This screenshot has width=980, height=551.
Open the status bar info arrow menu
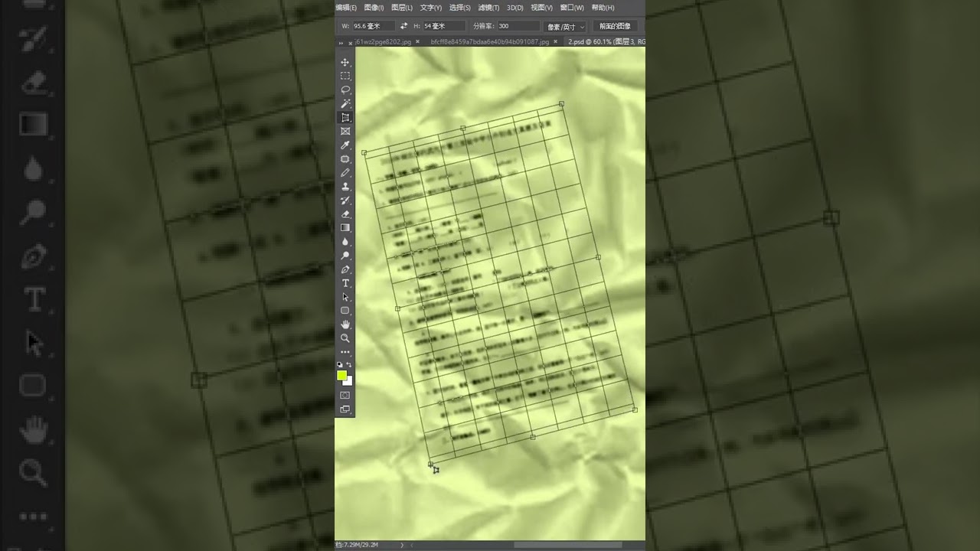[403, 545]
